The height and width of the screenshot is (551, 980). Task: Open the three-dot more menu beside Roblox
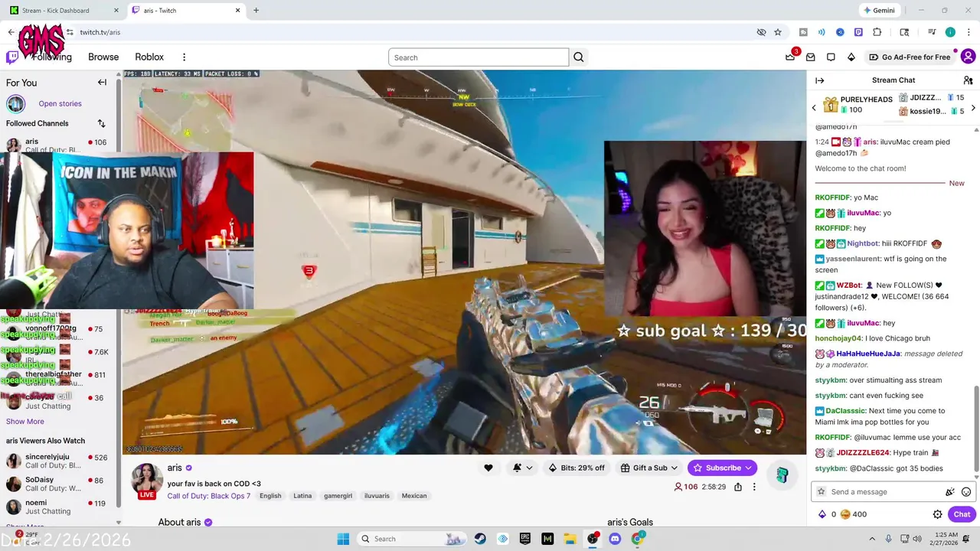184,57
